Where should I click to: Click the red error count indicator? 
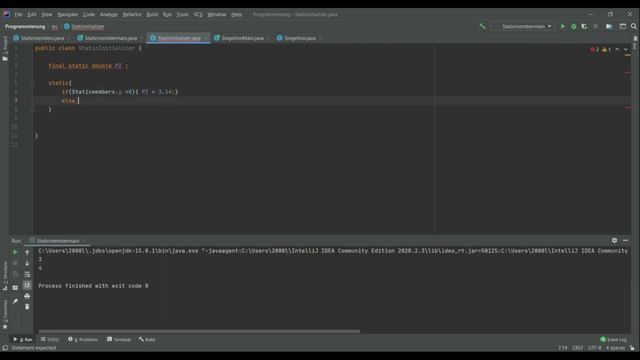[x=594, y=49]
